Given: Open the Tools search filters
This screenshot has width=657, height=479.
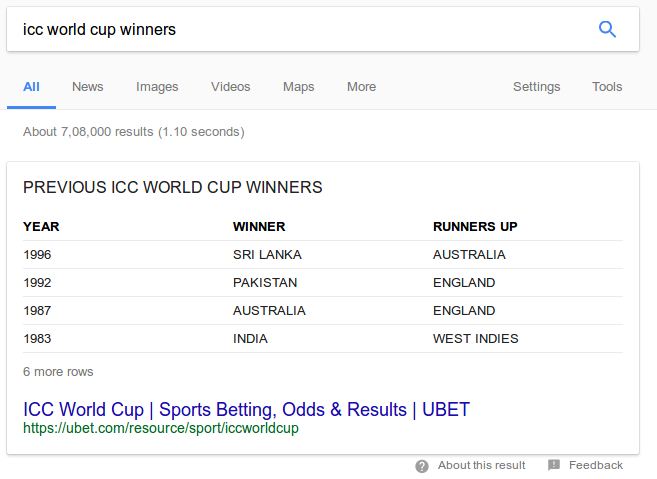Looking at the screenshot, I should [x=607, y=87].
